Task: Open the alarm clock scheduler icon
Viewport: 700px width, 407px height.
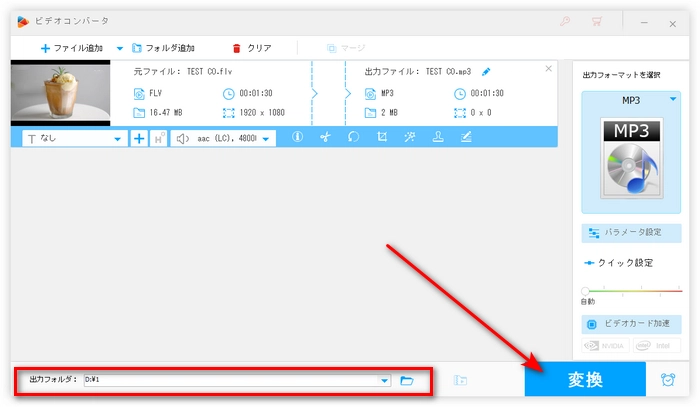Action: [x=667, y=380]
